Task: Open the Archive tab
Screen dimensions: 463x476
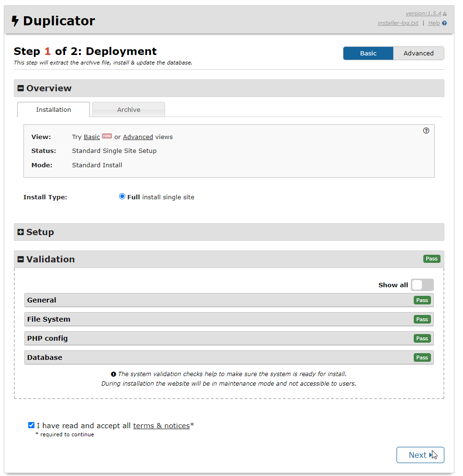Action: [x=129, y=109]
